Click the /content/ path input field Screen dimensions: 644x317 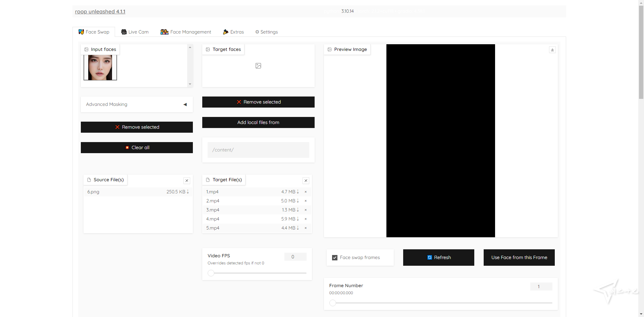(258, 150)
